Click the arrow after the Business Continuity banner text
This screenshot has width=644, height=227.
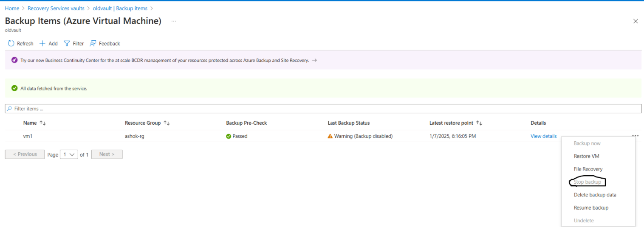click(314, 60)
